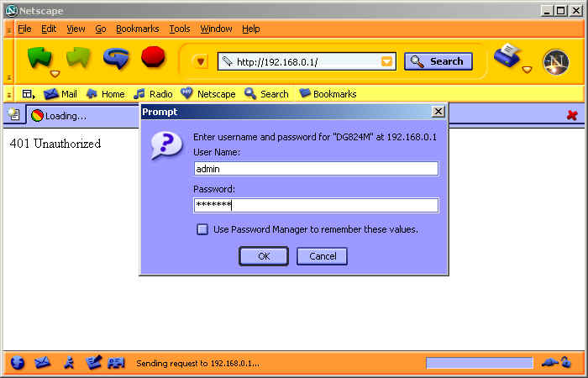Click the User Name input field
The height and width of the screenshot is (378, 588).
pos(316,168)
